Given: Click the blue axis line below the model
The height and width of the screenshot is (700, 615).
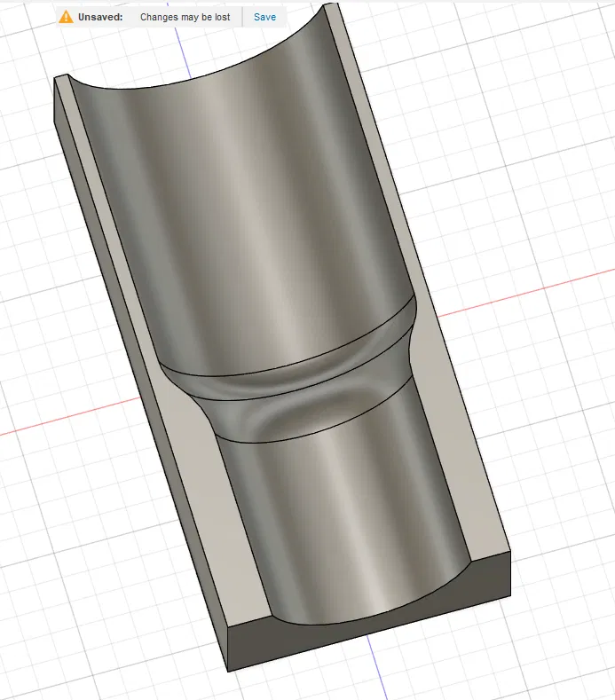Looking at the screenshot, I should (375, 665).
